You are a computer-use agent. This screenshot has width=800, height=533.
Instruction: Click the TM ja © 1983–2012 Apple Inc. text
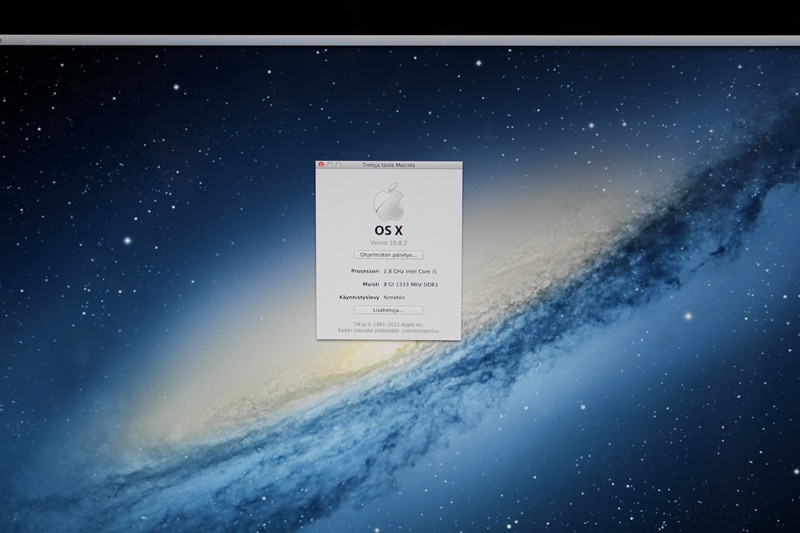pos(388,324)
